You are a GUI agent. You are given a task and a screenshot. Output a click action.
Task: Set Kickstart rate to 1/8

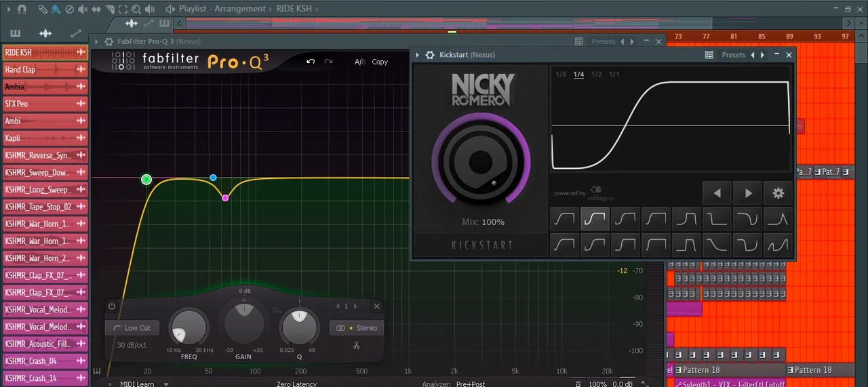tap(561, 75)
